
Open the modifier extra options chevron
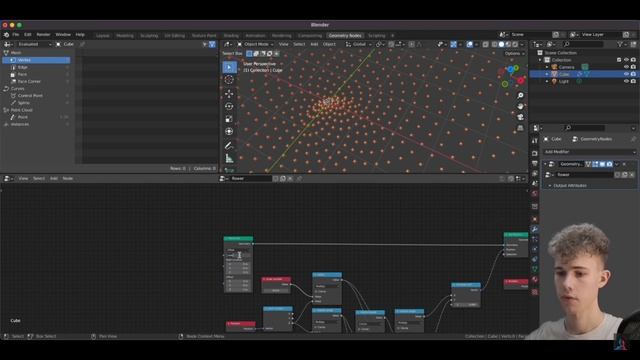(x=617, y=164)
